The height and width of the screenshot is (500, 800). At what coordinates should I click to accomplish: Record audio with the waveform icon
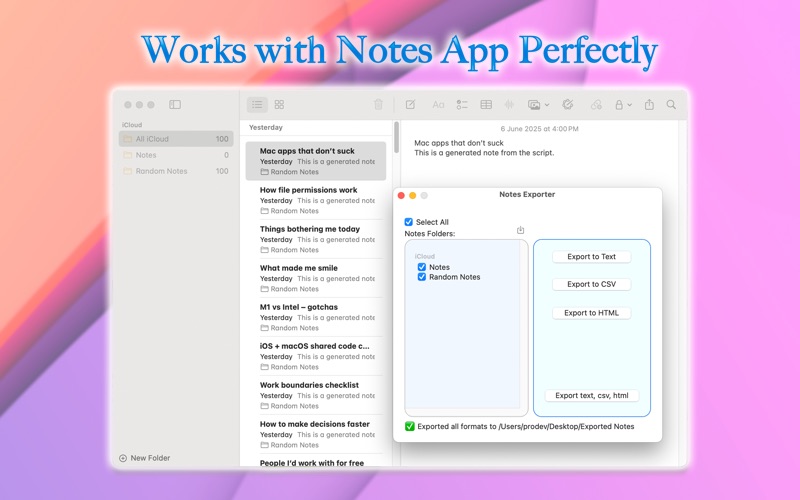[x=509, y=105]
